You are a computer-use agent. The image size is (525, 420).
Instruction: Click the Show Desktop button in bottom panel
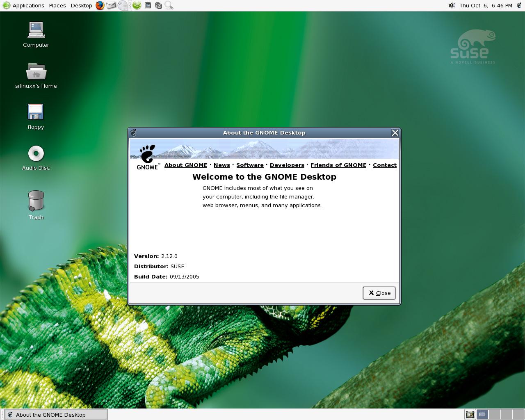[x=470, y=415]
